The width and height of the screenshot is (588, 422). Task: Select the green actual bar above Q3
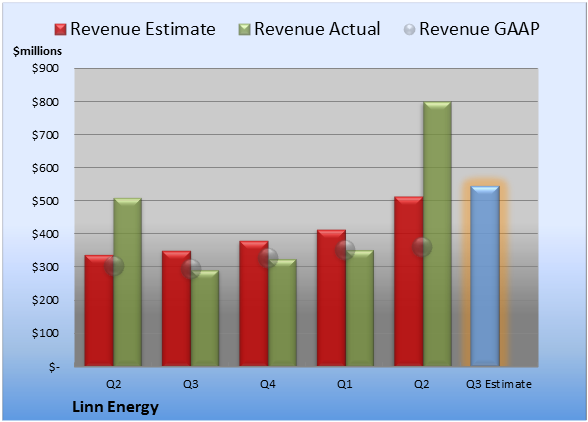tap(205, 318)
